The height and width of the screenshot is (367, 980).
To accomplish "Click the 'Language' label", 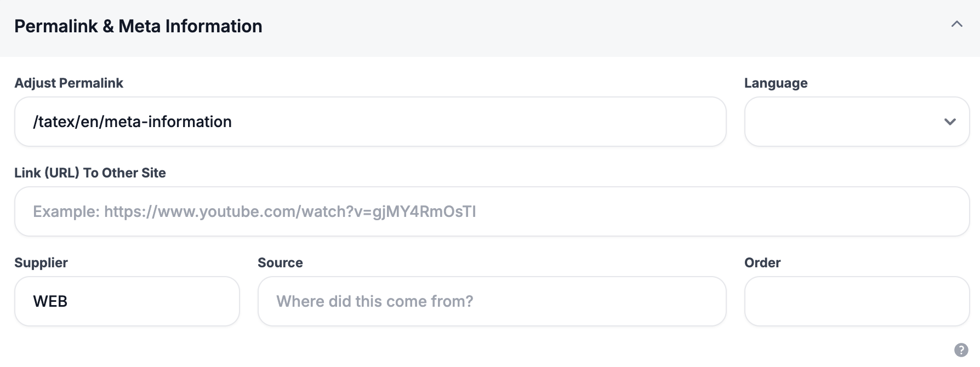I will coord(776,83).
